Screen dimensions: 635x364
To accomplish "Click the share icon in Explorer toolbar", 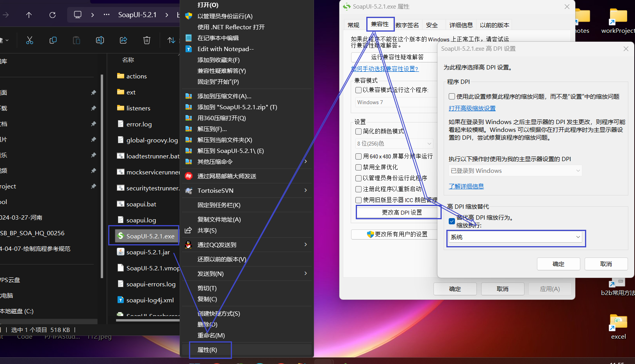I will 123,40.
